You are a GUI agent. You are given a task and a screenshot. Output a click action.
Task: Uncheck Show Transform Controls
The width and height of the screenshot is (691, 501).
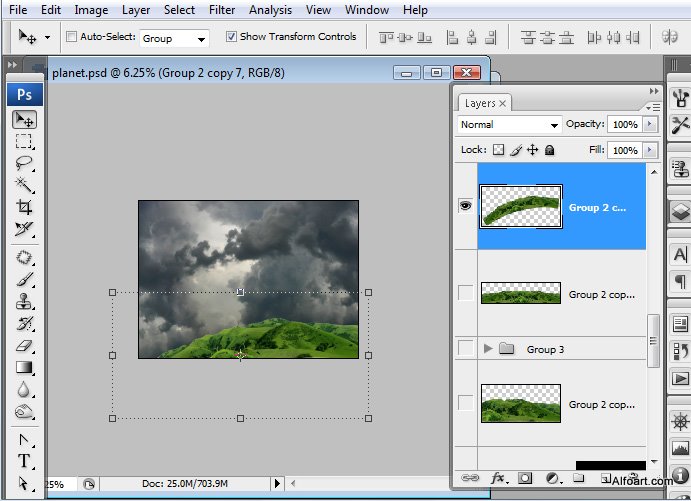click(x=232, y=37)
